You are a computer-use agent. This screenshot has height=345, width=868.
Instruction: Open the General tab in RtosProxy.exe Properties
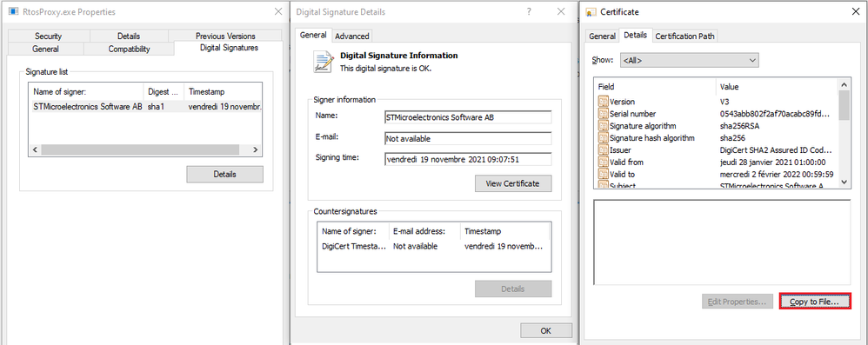point(45,49)
